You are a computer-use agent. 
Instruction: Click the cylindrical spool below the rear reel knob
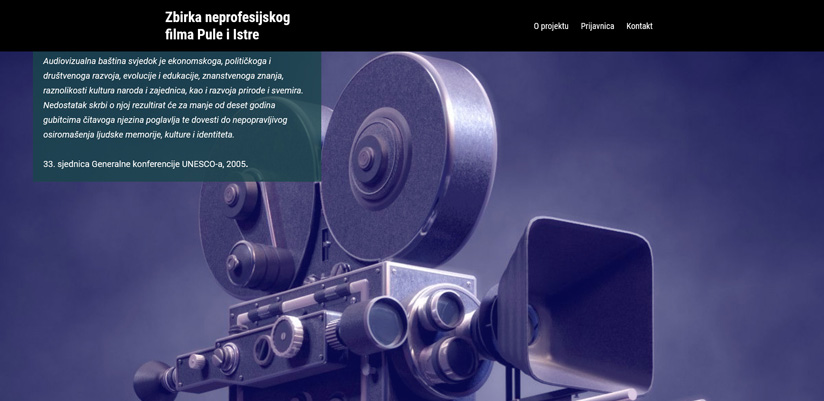click(262, 263)
